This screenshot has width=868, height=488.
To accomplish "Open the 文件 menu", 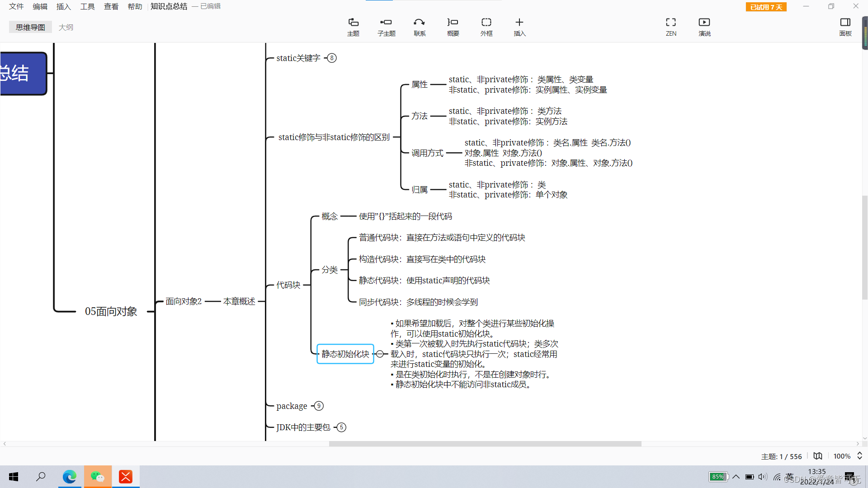I will click(x=16, y=6).
